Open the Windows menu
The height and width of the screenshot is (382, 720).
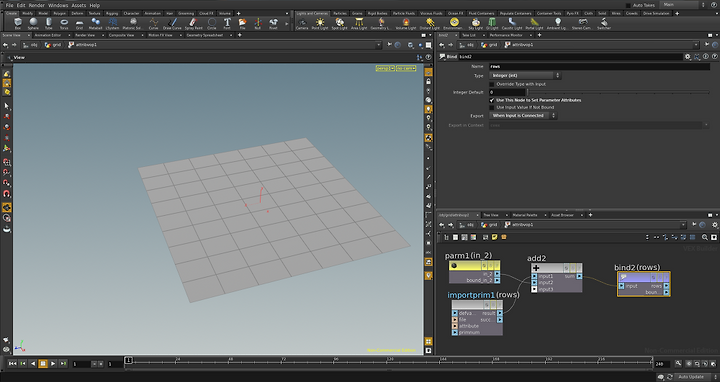58,5
